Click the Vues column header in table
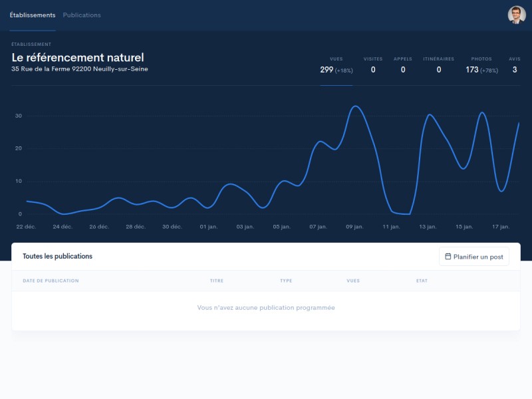This screenshot has height=399, width=532. click(x=353, y=281)
